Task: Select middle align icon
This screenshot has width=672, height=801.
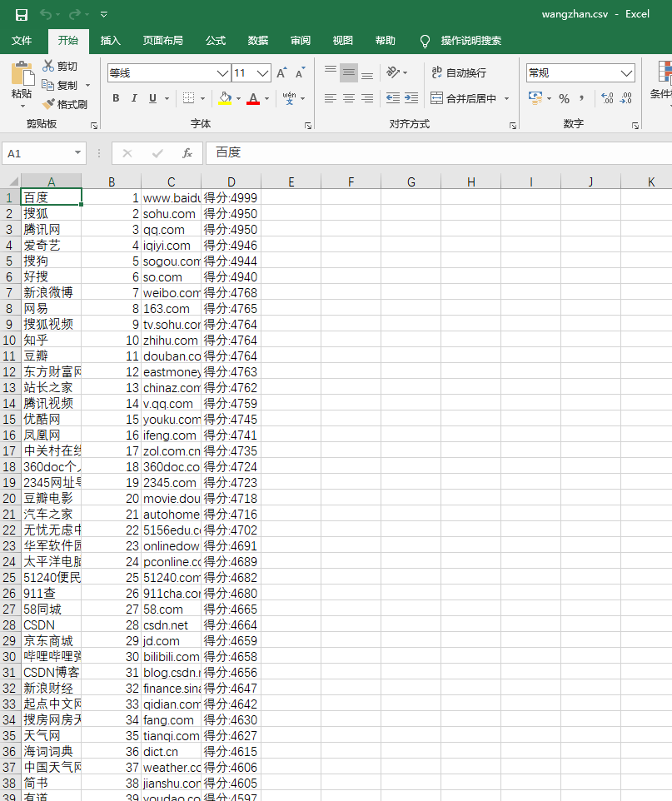Action: click(x=349, y=73)
